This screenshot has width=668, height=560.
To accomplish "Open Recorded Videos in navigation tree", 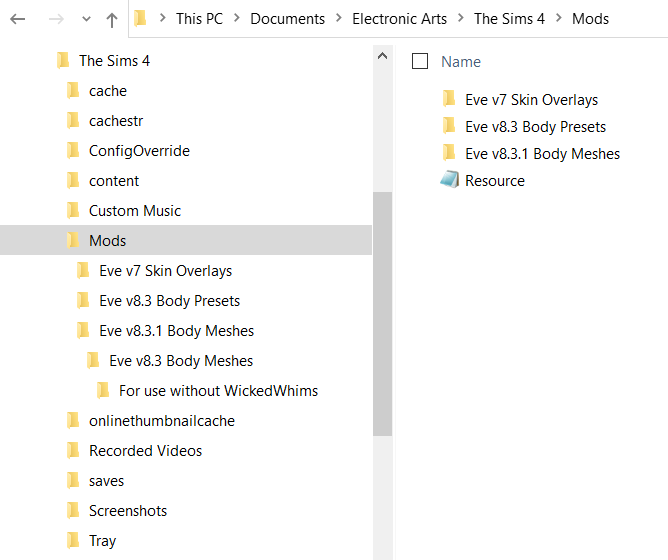I will 145,451.
